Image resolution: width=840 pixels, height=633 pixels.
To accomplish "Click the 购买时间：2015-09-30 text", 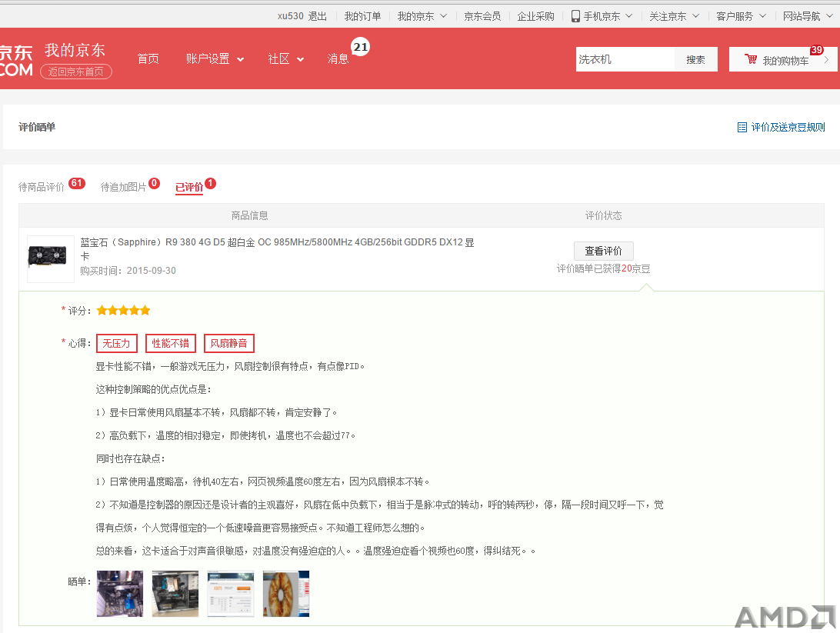I will pyautogui.click(x=128, y=271).
